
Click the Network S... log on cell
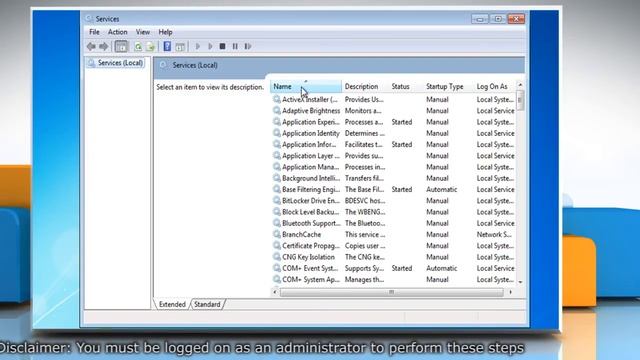coord(493,234)
